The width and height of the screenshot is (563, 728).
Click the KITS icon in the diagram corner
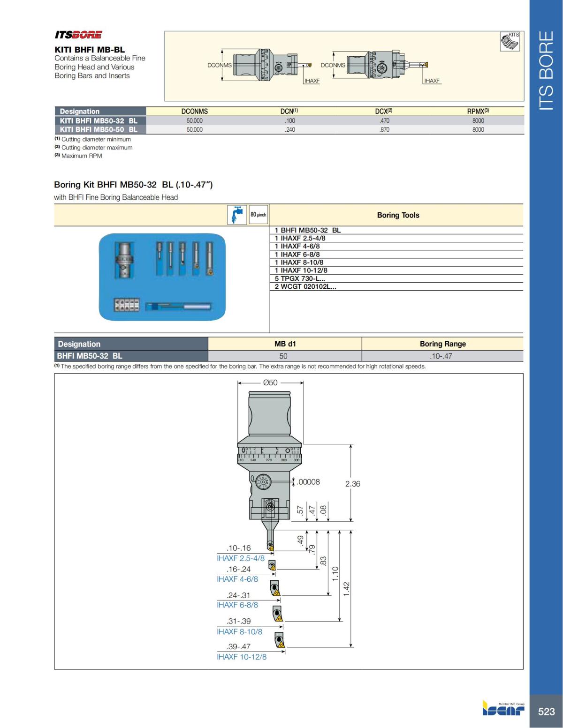point(510,41)
